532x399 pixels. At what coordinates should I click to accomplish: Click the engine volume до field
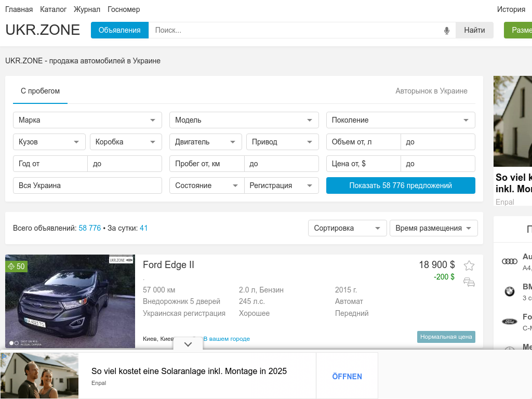coord(437,142)
